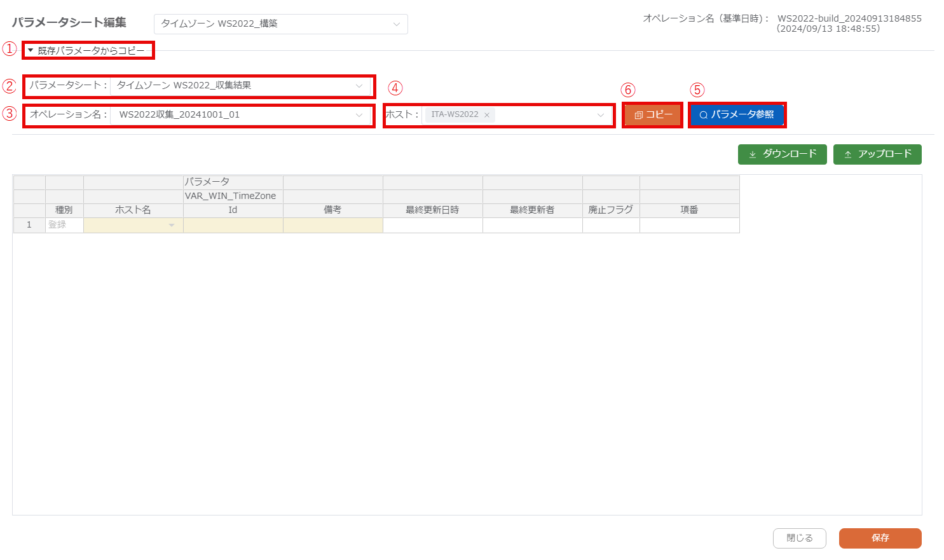Click the アップロード button
This screenshot has height=560, width=944.
click(x=877, y=154)
